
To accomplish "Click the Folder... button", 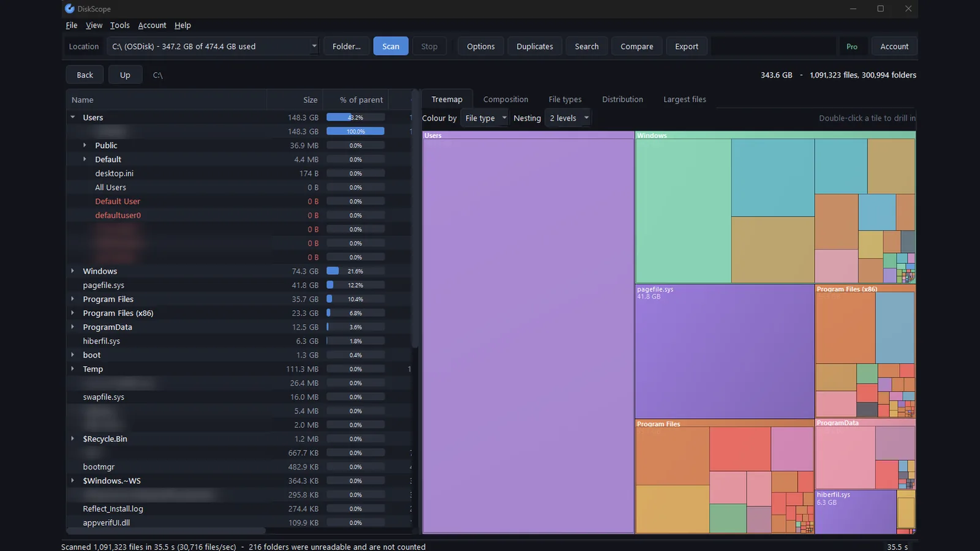I will (347, 47).
